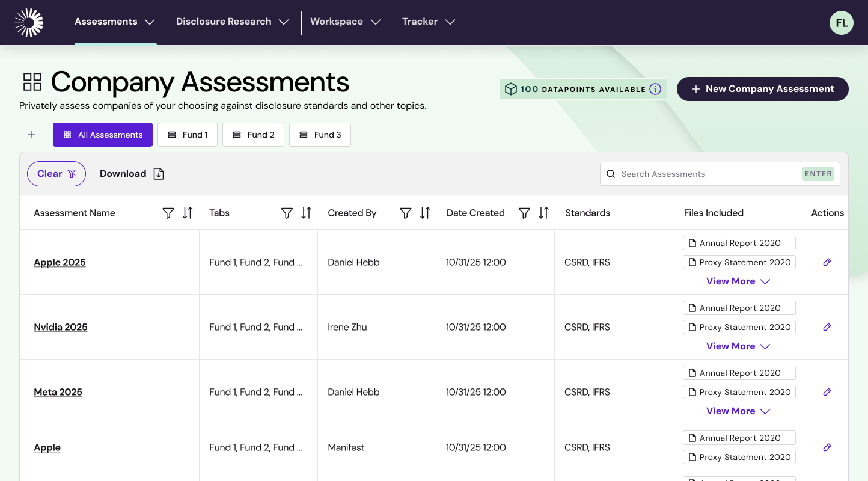The width and height of the screenshot is (868, 481).
Task: Click the New Company Assessment button
Action: click(x=762, y=88)
